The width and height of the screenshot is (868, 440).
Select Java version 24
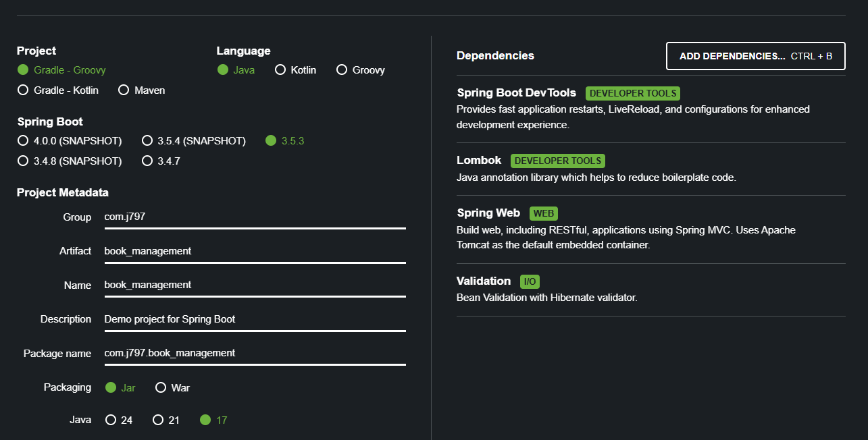coord(119,420)
